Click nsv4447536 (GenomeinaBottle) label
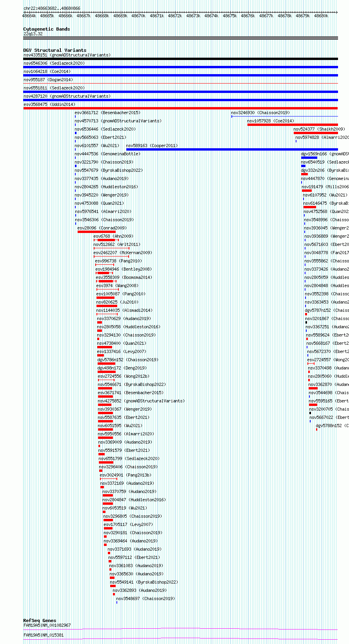The height and width of the screenshot is (644, 349). click(x=107, y=154)
